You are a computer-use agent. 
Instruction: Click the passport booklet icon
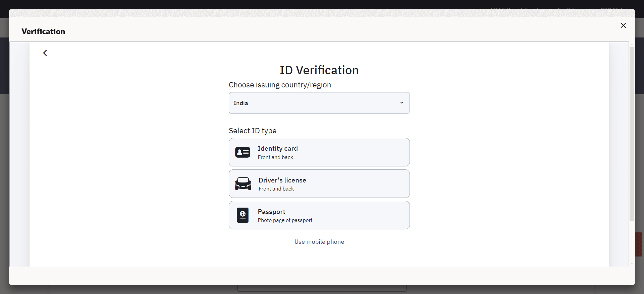pyautogui.click(x=243, y=215)
